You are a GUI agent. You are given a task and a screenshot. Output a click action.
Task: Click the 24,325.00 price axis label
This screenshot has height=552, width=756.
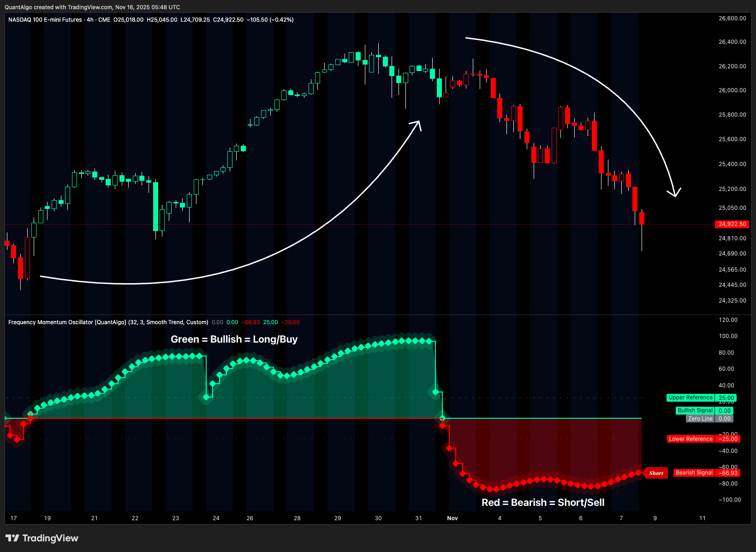(732, 301)
